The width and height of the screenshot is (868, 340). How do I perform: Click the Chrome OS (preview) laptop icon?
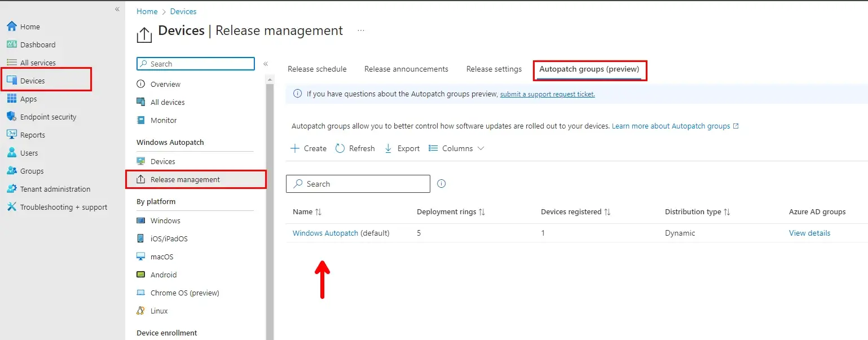pyautogui.click(x=141, y=293)
